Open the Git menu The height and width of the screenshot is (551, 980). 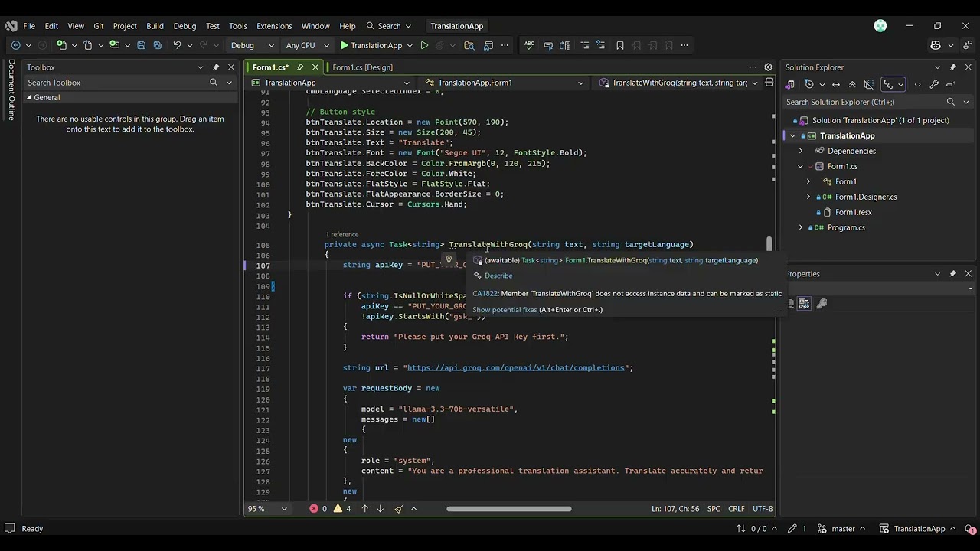click(x=99, y=26)
